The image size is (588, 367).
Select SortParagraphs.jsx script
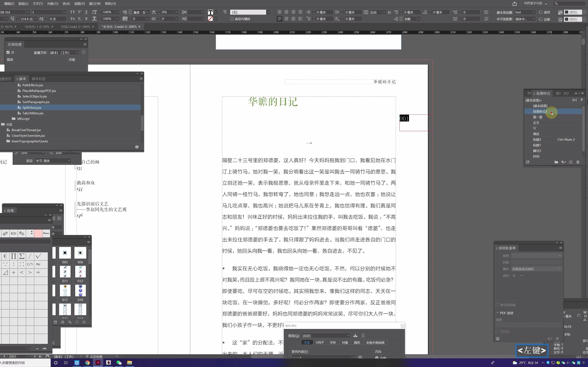[x=36, y=102]
